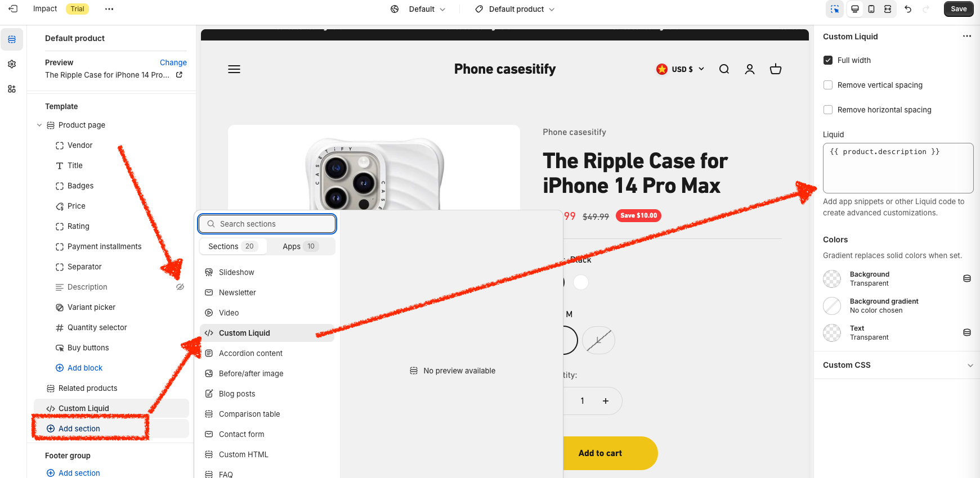Click the storefront search magnifier icon
980x478 pixels.
(x=724, y=69)
